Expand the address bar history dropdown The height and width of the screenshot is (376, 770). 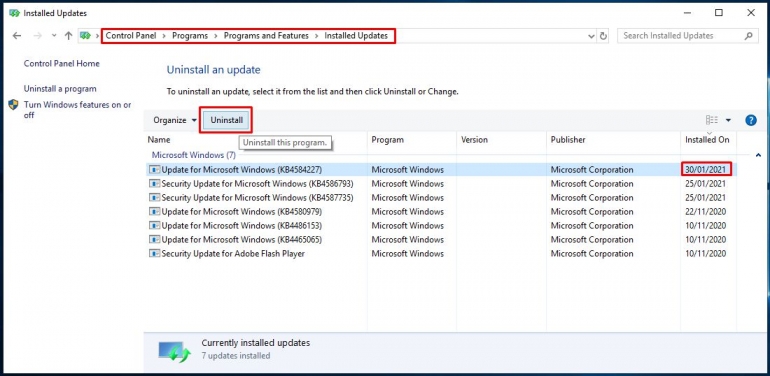tap(591, 36)
